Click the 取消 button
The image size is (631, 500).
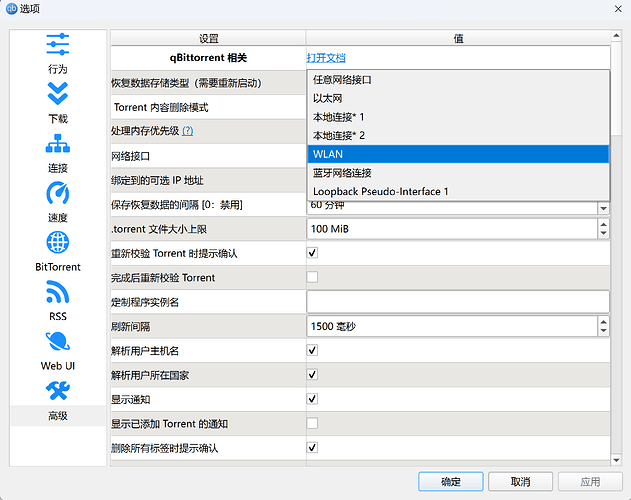[520, 481]
